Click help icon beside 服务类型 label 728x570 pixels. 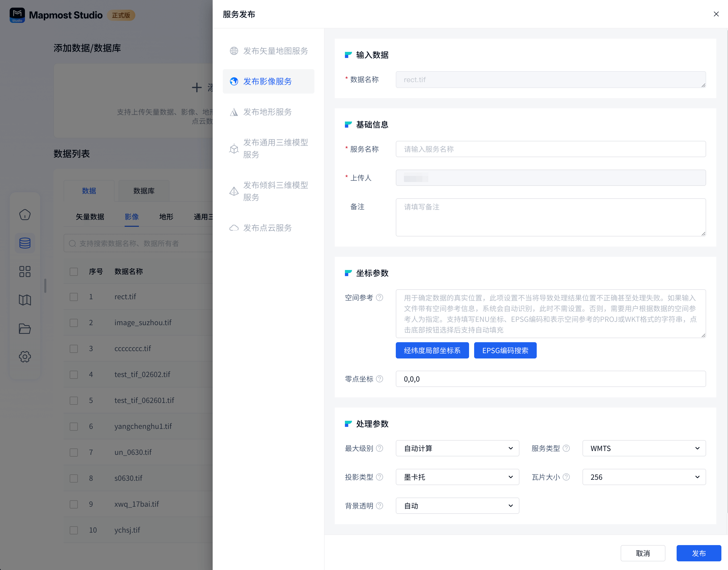(566, 448)
